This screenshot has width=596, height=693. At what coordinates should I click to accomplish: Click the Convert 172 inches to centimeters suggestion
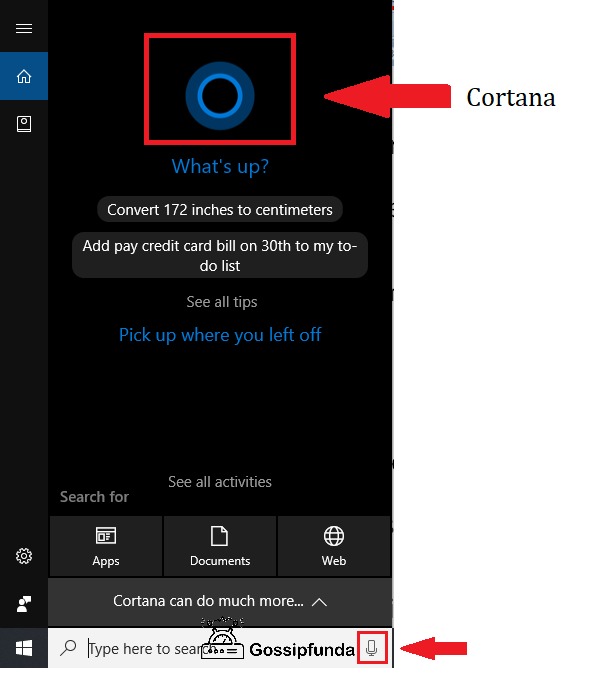point(220,209)
